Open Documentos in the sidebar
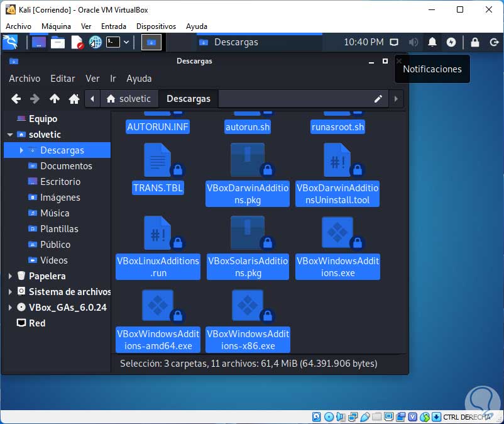Screen dimensions: 504x424 tap(66, 166)
